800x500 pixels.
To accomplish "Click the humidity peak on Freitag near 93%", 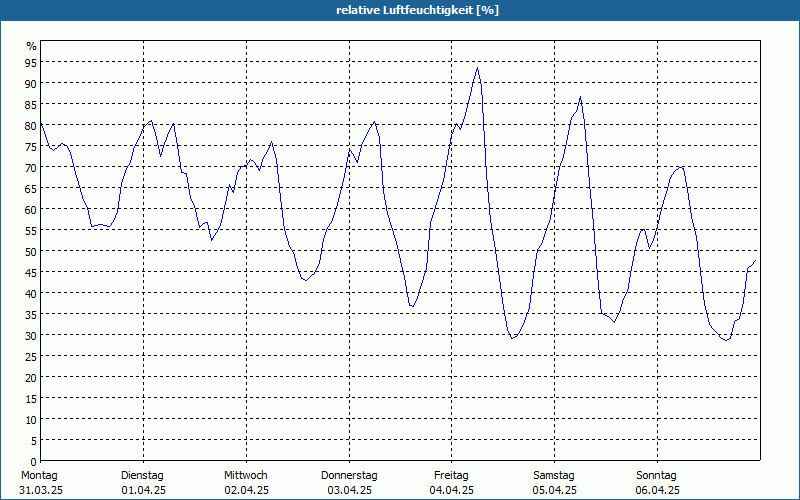I will [x=478, y=68].
